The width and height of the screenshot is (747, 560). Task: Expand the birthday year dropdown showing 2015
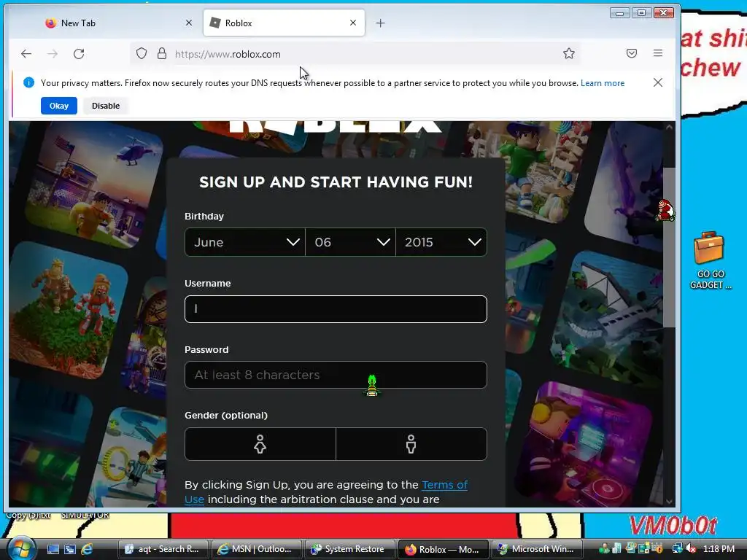point(441,242)
